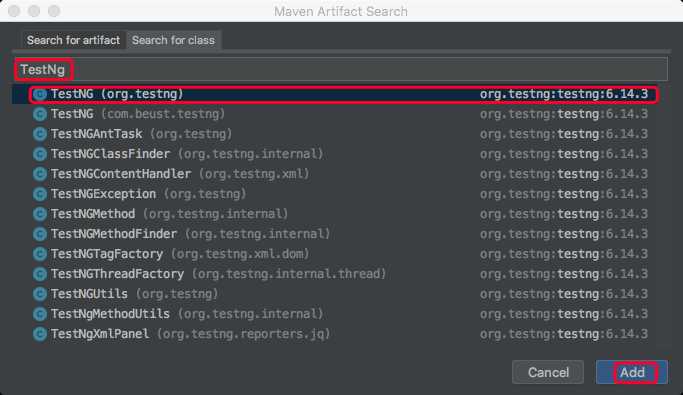Click org.testng:testng:6.14.3 in TestNgXmlPanel row
Screen dimensions: 683x395
[564, 334]
